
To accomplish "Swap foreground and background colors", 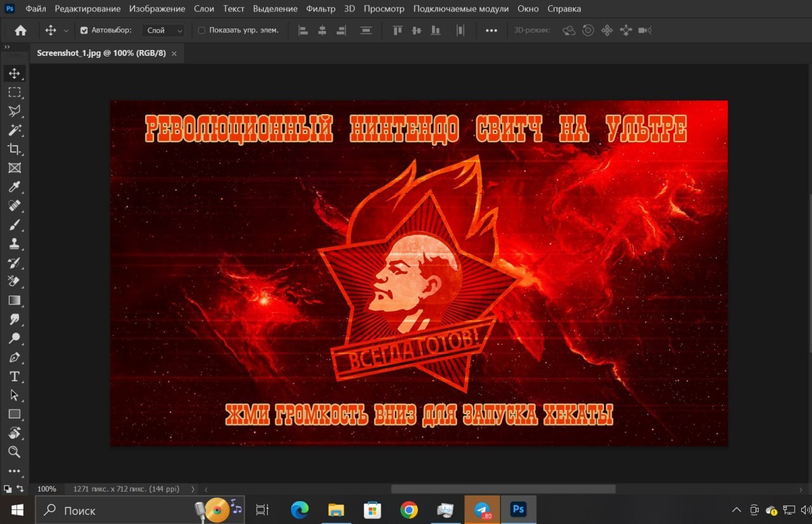I will pos(20,488).
